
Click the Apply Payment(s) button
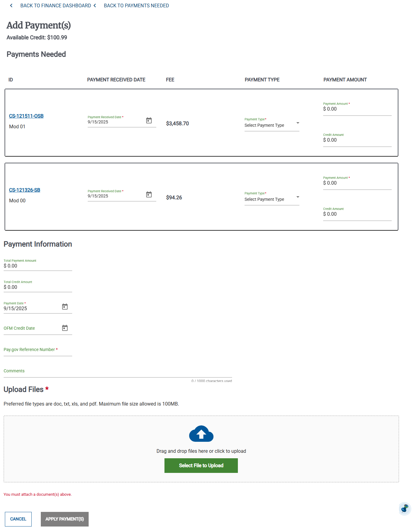(x=65, y=519)
